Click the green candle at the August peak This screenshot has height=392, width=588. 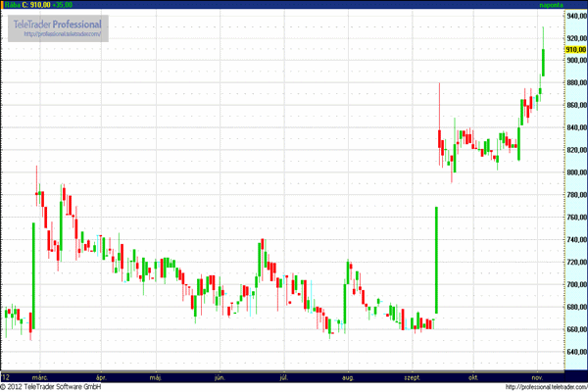(x=348, y=268)
